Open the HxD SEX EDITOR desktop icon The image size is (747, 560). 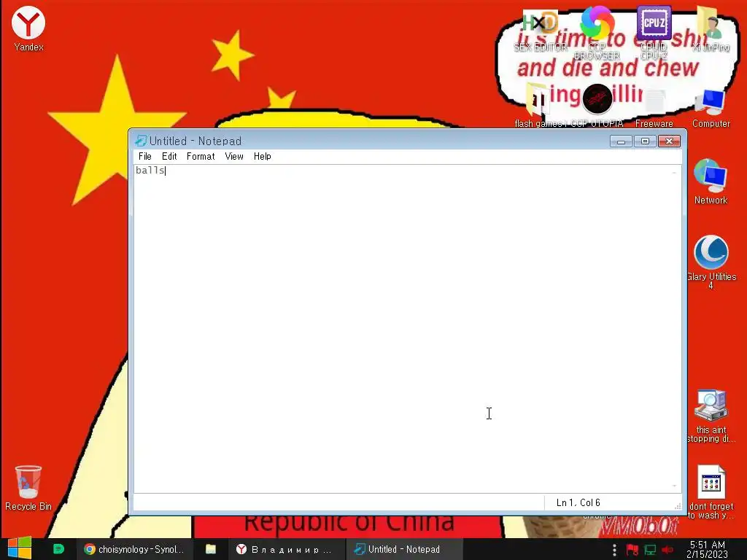click(x=541, y=29)
